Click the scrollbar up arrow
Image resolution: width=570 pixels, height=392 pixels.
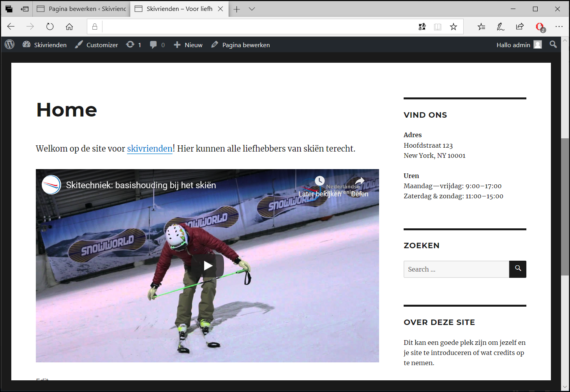pos(565,41)
